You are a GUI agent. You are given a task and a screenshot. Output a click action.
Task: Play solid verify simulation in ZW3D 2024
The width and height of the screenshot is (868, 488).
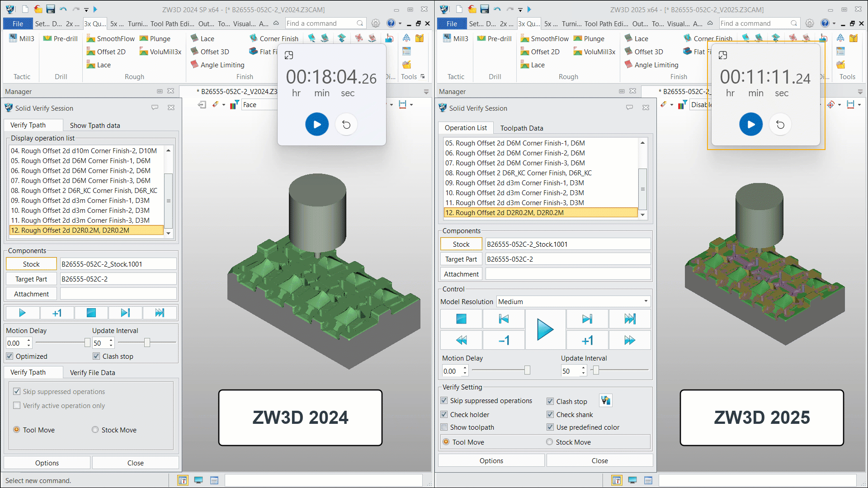click(x=22, y=313)
